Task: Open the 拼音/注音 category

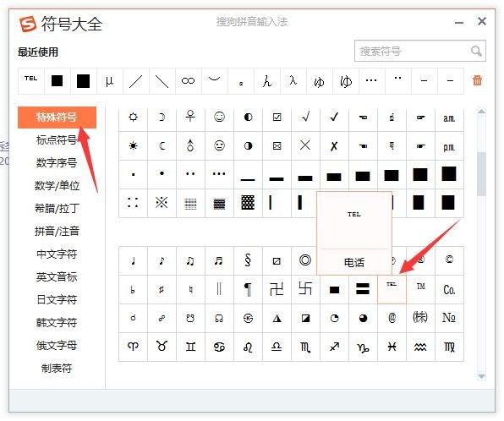Action: 57,232
